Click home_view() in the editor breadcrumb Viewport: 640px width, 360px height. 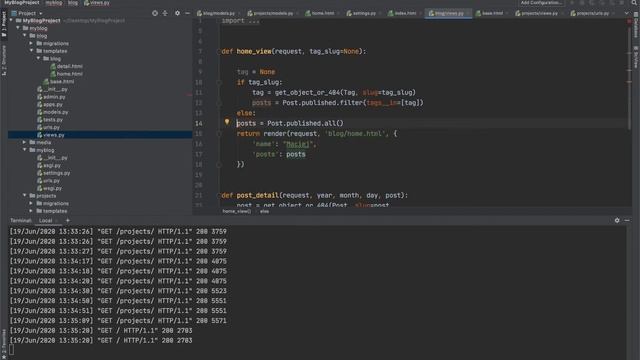[x=237, y=211]
